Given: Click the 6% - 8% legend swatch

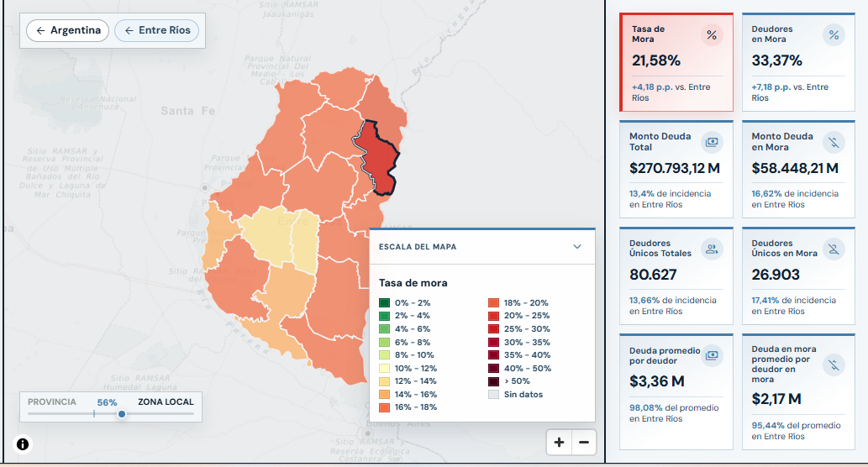Looking at the screenshot, I should coord(384,342).
